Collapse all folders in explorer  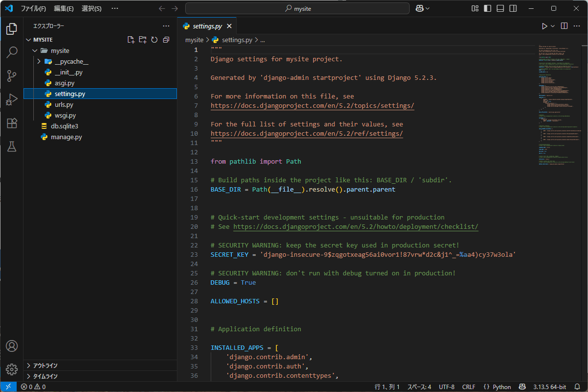click(x=166, y=40)
